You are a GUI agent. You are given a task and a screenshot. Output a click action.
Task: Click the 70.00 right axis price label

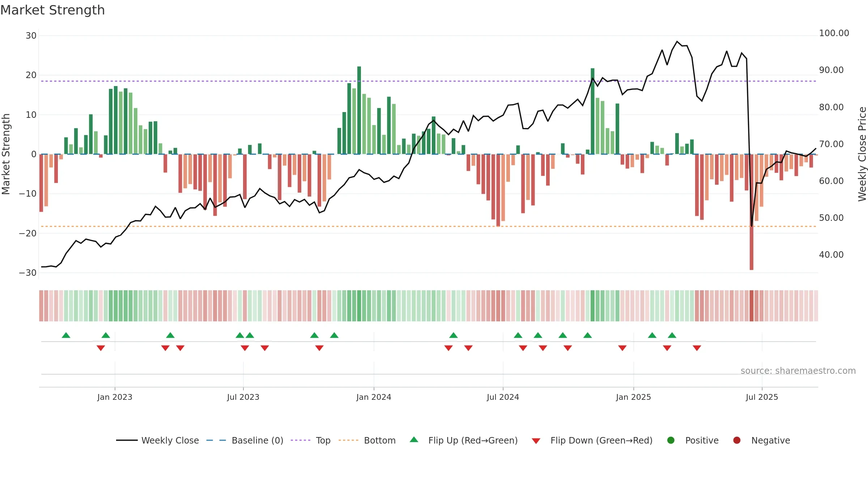pos(831,144)
